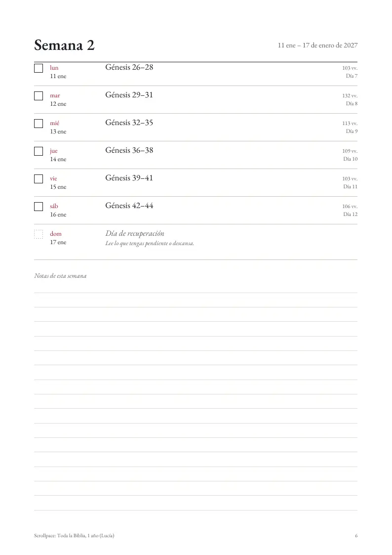
Task: Click the 11 ene – 17 de enero date range
Action: point(317,45)
